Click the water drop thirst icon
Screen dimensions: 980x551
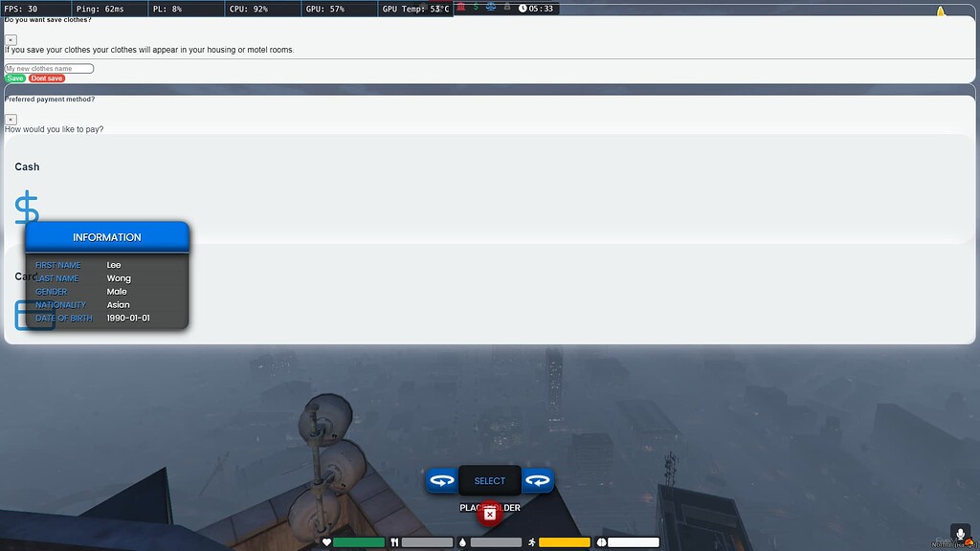[462, 541]
